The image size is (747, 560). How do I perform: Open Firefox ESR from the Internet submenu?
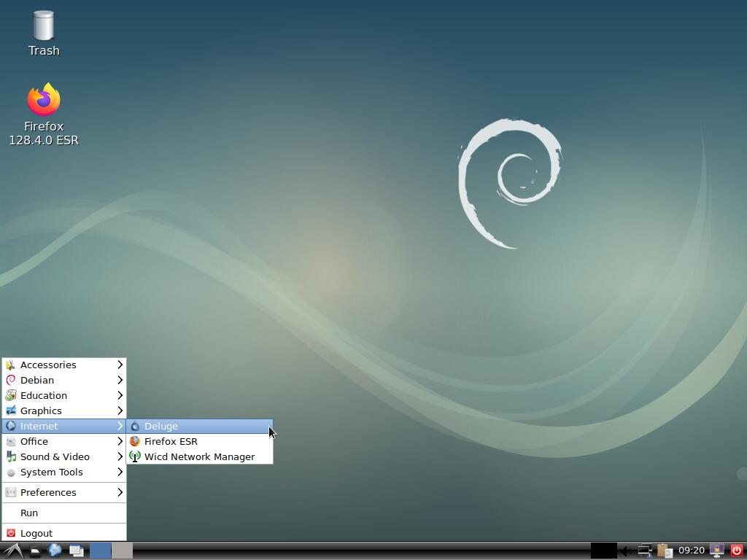[x=171, y=441]
